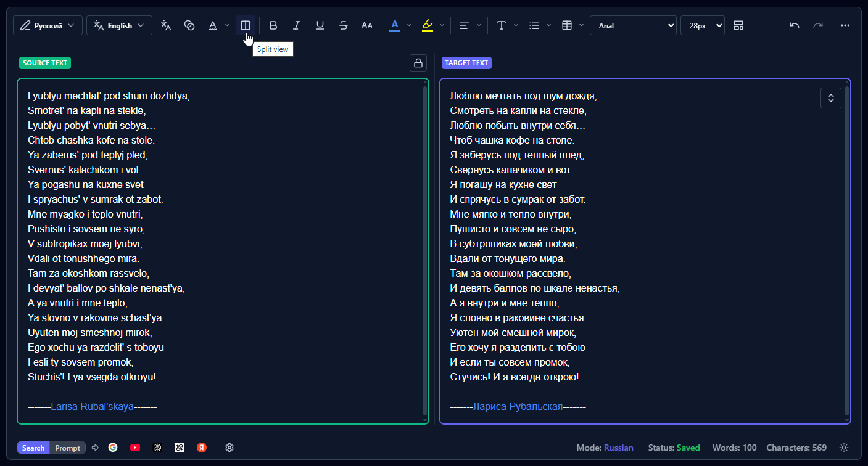Expand the text alignment dropdown arrow
868x466 pixels.
pos(479,25)
